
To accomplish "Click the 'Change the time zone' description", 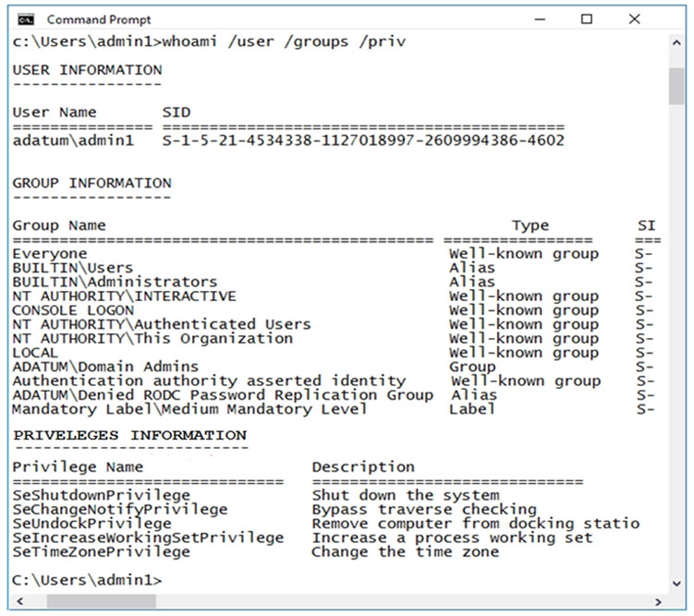I will pyautogui.click(x=406, y=552).
